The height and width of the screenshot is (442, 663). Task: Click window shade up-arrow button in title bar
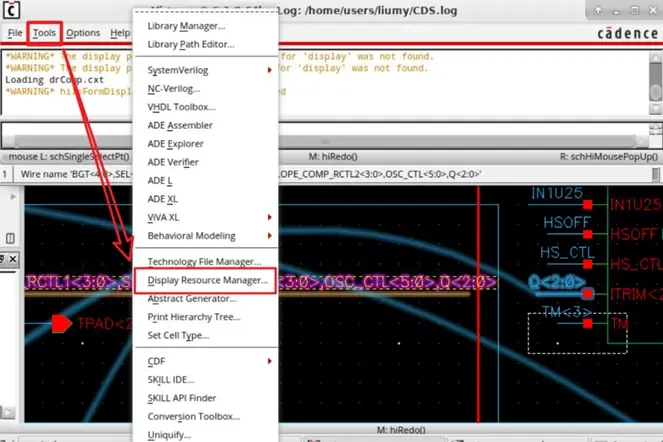click(597, 10)
